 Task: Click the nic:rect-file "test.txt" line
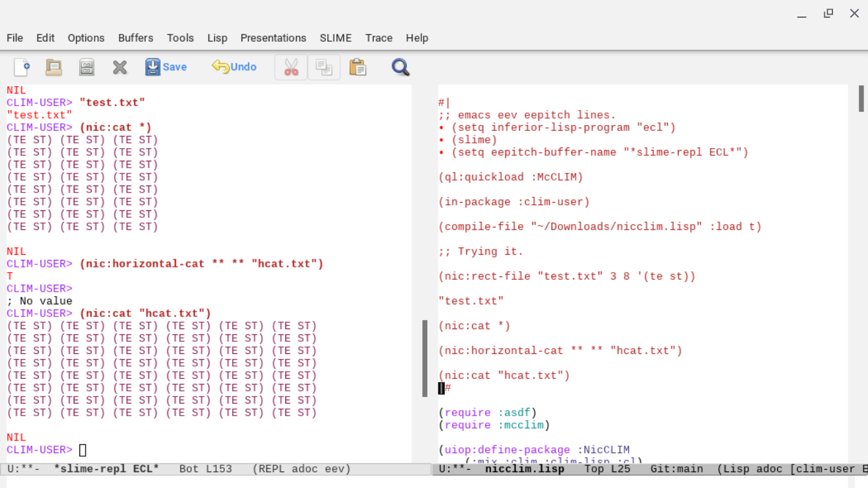pyautogui.click(x=567, y=276)
